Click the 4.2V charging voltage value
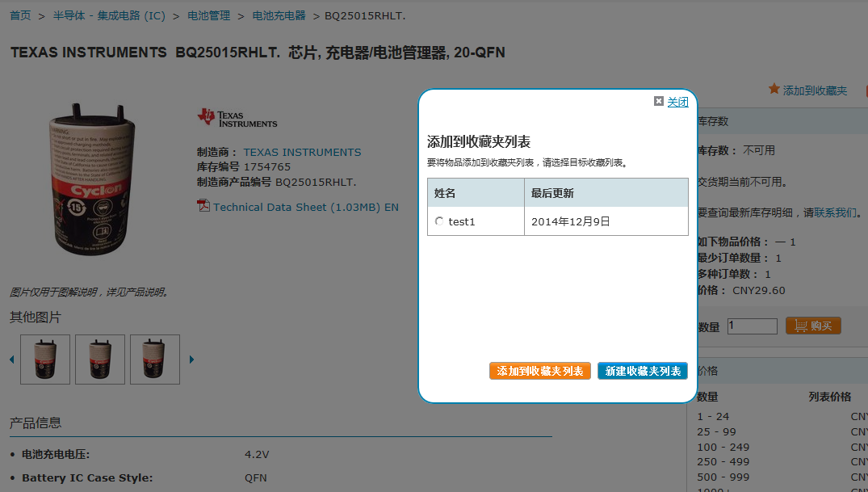868x492 pixels. 257,454
